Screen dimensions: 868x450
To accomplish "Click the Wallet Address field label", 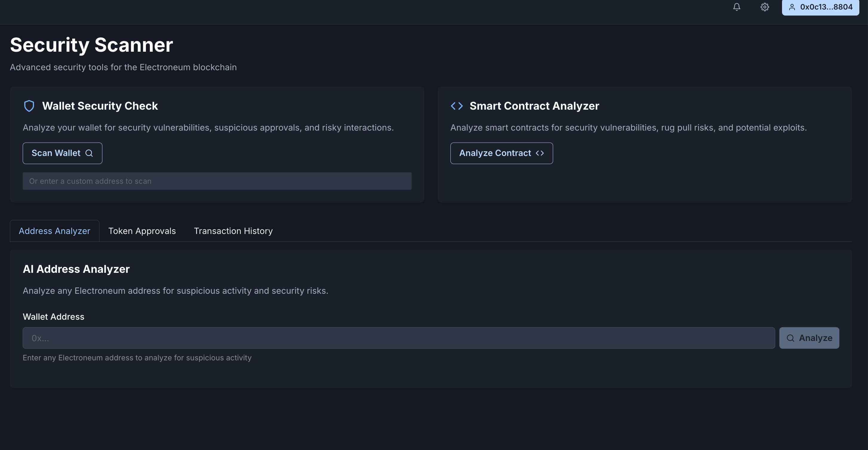I will pyautogui.click(x=53, y=317).
